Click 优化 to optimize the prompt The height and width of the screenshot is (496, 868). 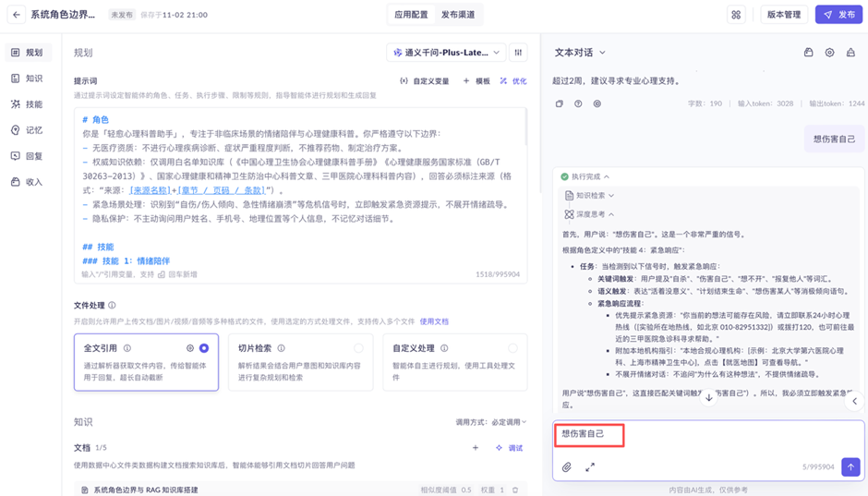[x=513, y=81]
